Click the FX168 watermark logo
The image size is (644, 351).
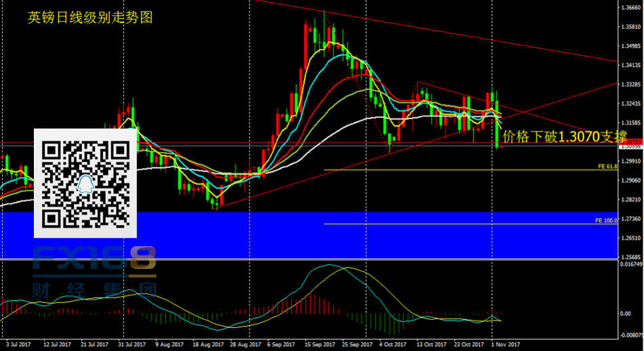click(95, 260)
